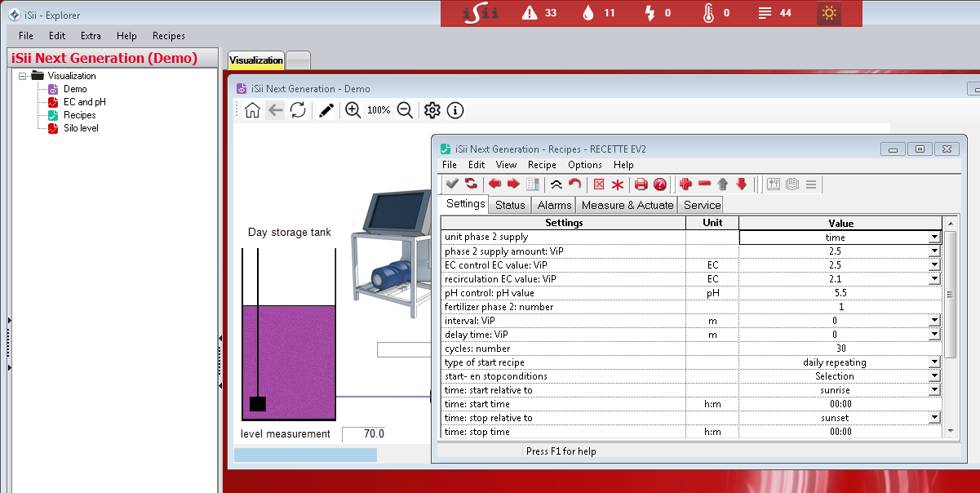This screenshot has height=493, width=980.
Task: Open recirculation EC value dropdown
Action: [934, 279]
